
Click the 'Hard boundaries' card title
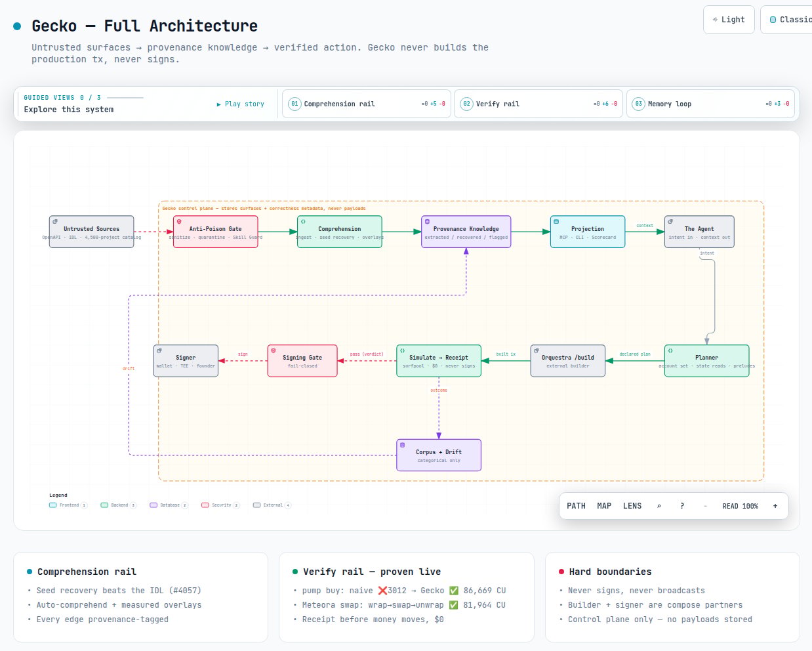(610, 572)
